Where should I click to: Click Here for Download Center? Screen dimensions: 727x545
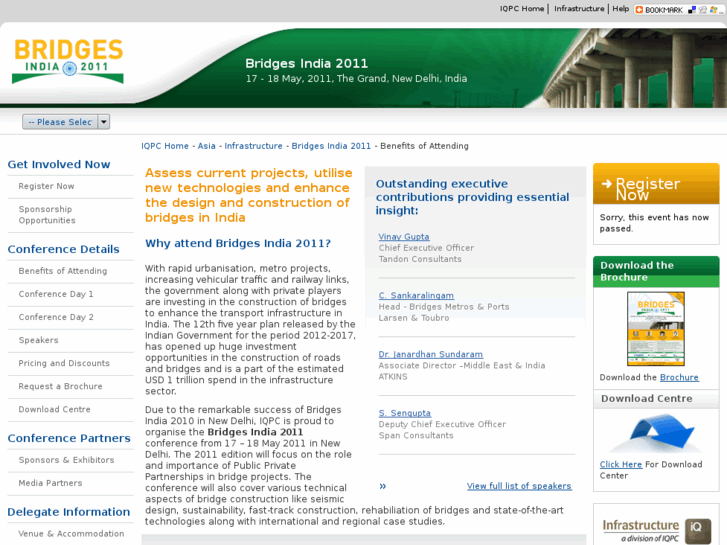click(620, 464)
